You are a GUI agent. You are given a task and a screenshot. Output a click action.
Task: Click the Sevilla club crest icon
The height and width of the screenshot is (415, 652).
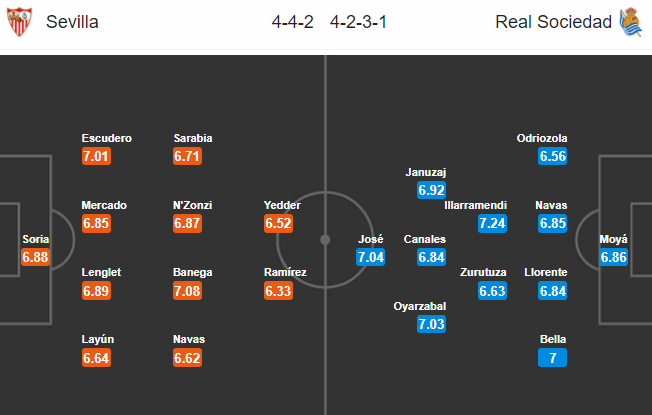19,22
